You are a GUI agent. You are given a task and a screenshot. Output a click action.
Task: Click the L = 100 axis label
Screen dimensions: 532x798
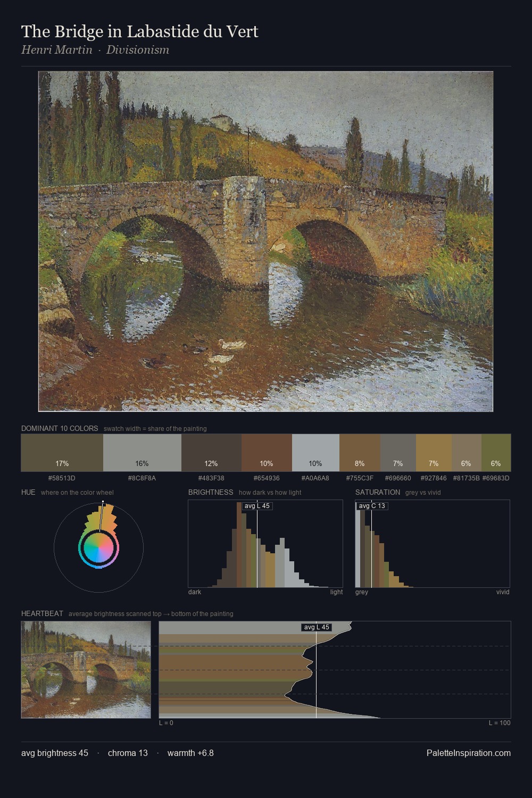[500, 722]
